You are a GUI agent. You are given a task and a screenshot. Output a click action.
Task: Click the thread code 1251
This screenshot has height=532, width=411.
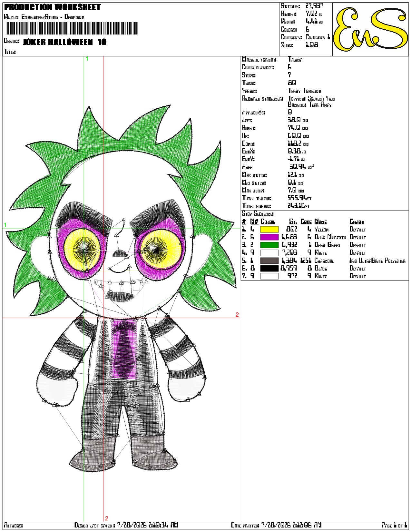pyautogui.click(x=306, y=261)
